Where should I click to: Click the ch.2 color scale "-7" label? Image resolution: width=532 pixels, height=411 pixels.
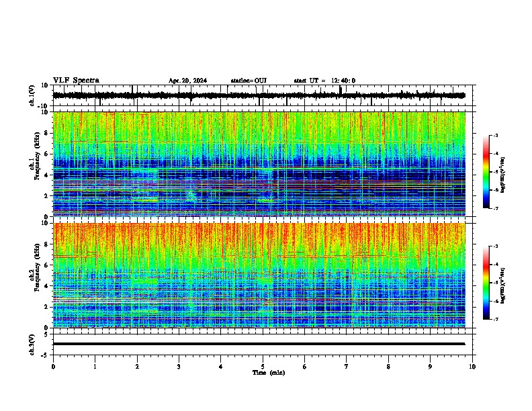[x=496, y=319]
